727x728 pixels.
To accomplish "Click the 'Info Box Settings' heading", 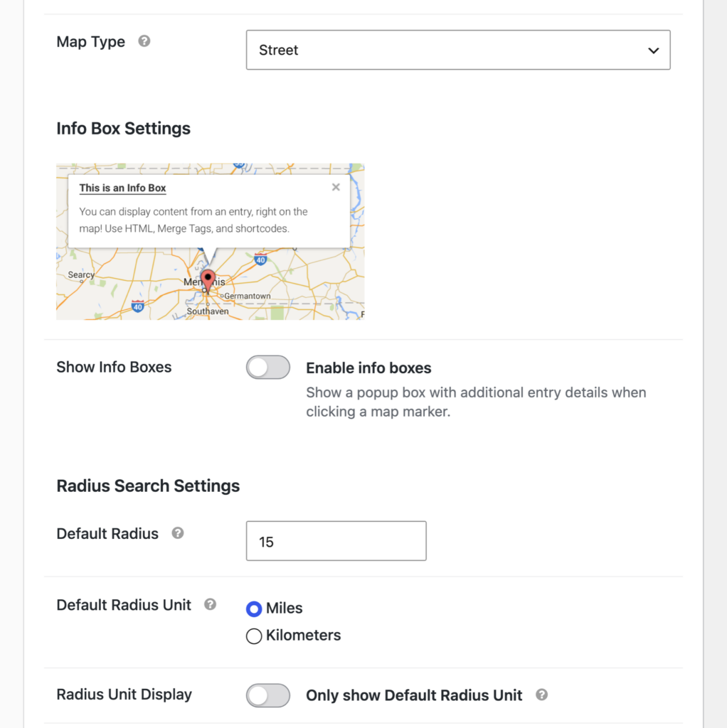I will point(124,129).
